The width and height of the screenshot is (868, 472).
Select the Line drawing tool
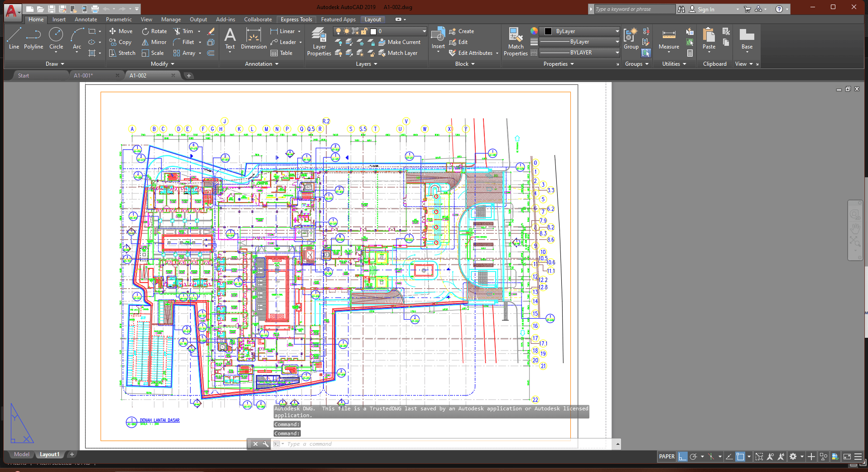[14, 38]
